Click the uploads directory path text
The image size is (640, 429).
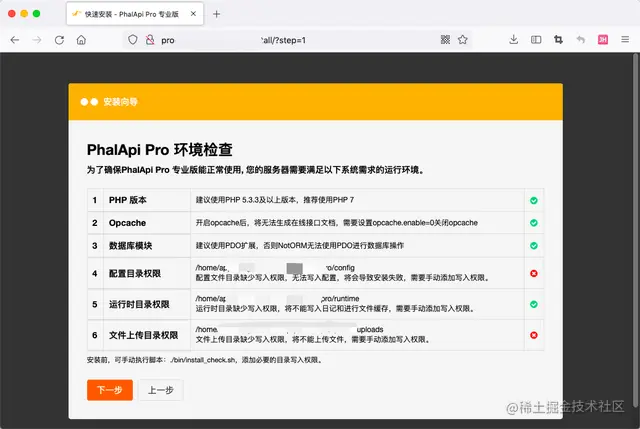289,329
